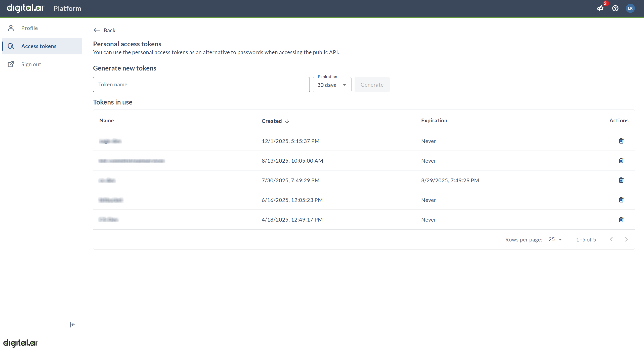Open the Expiration dropdown showing 30 days

[x=332, y=85]
